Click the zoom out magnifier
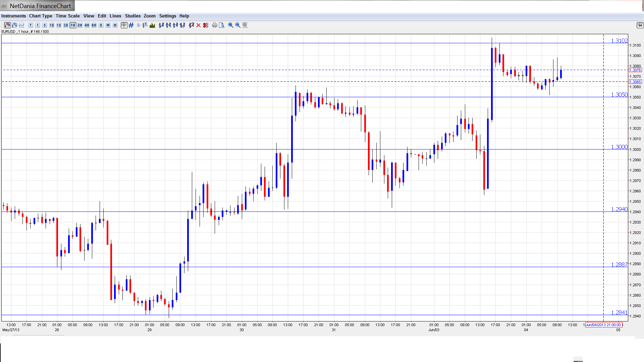Image resolution: width=644 pixels, height=362 pixels. click(x=238, y=25)
